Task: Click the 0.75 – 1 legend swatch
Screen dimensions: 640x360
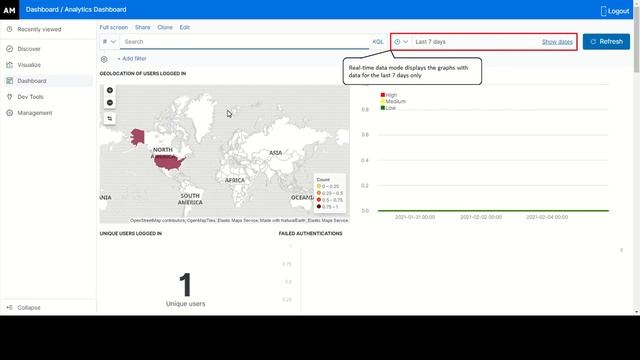Action: tap(319, 207)
